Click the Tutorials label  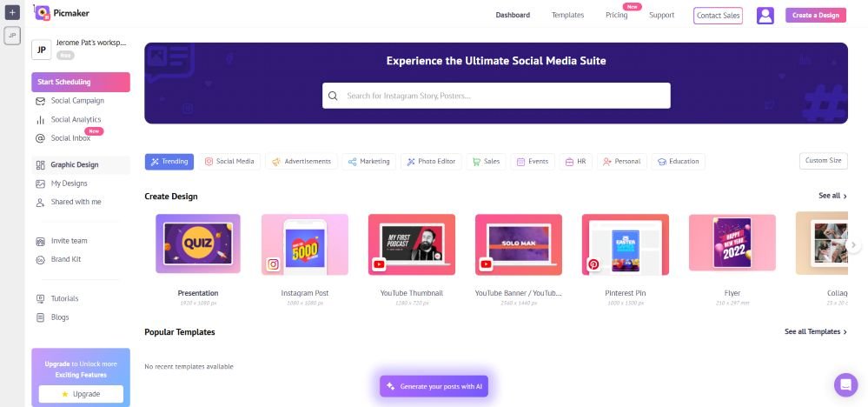pyautogui.click(x=65, y=299)
